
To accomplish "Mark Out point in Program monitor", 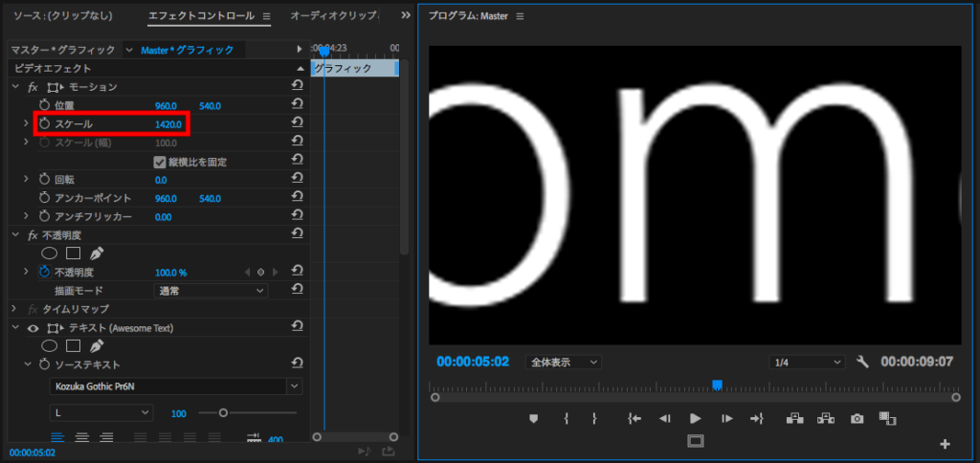I will click(593, 419).
